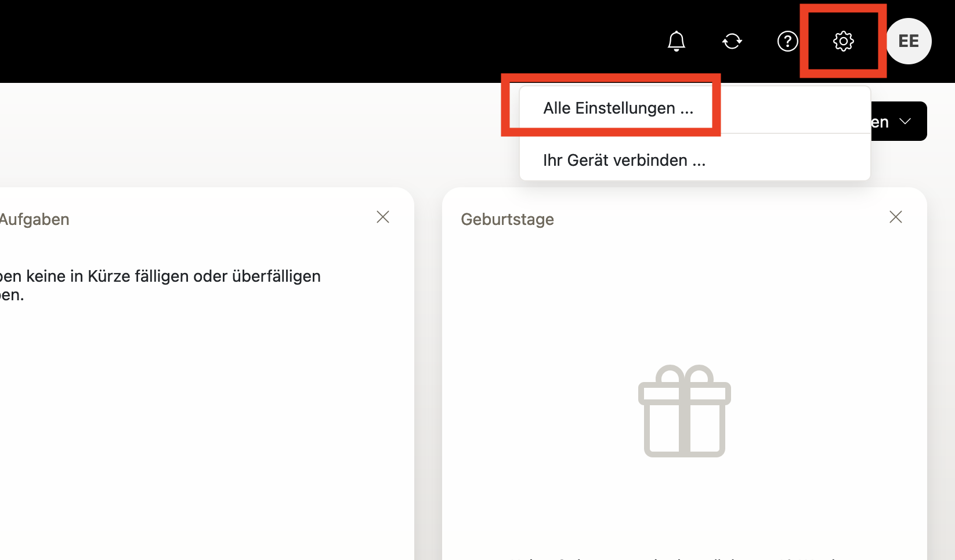Select Alle Einstellungen menu entry

pyautogui.click(x=695, y=108)
